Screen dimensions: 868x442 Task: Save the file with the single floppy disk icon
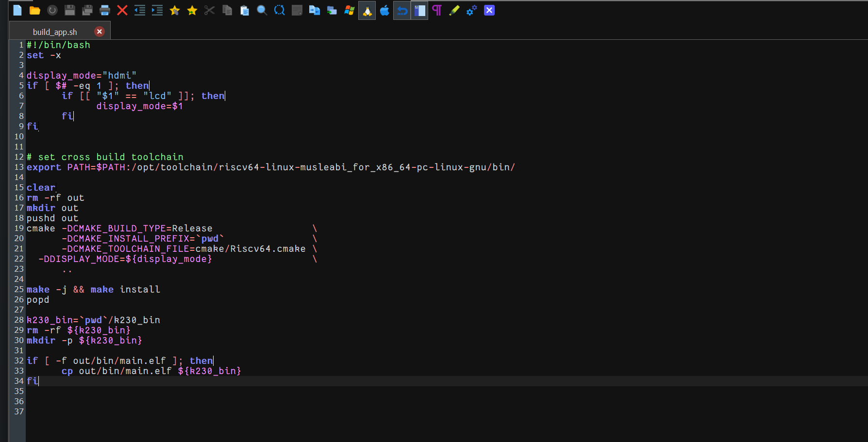70,10
